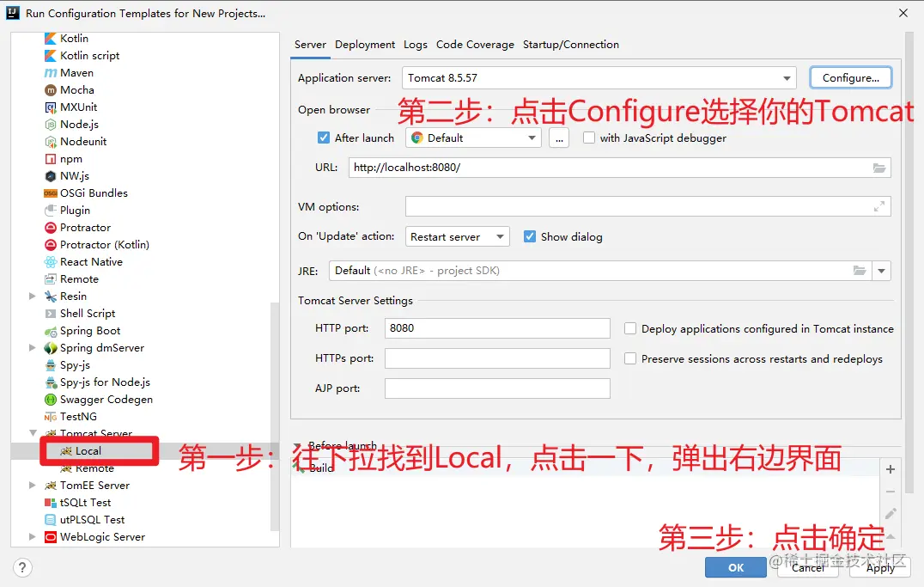Click the Cancel button
The image size is (924, 587).
click(x=808, y=567)
